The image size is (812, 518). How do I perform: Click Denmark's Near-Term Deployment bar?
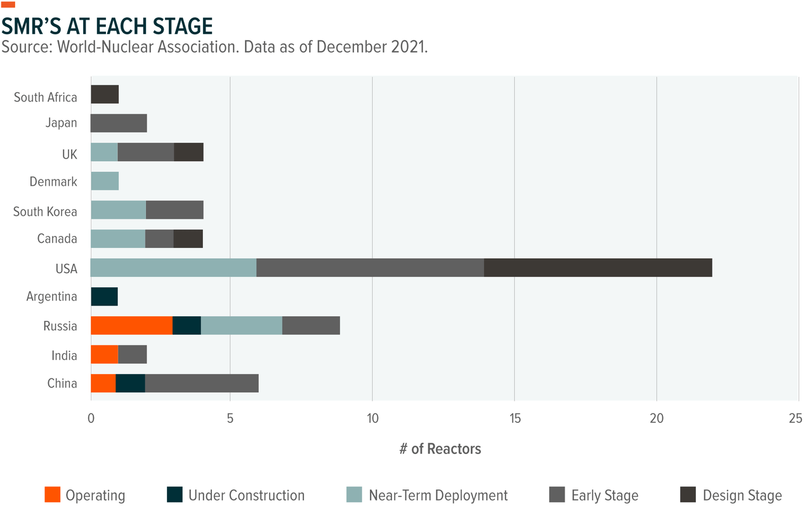click(105, 181)
